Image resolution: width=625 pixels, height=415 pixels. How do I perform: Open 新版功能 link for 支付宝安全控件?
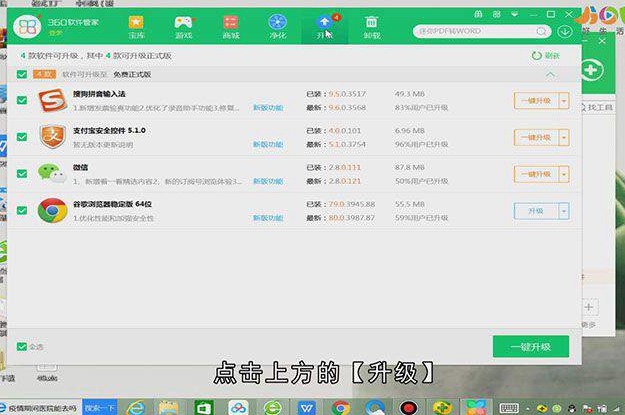tap(268, 144)
